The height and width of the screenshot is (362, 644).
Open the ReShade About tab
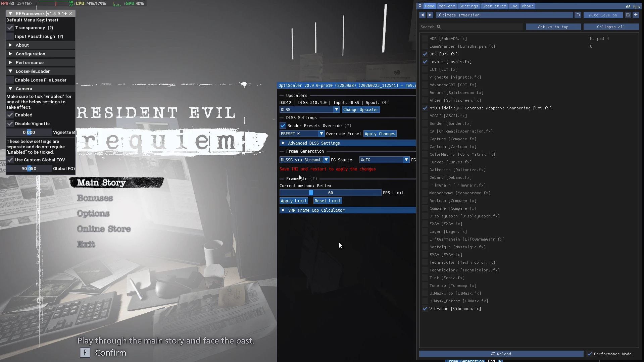[x=528, y=6]
